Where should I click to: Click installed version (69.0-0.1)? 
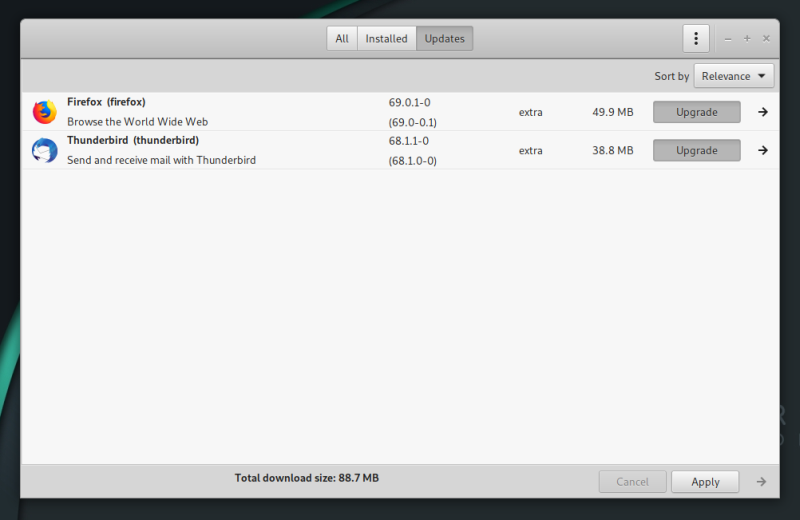click(412, 122)
